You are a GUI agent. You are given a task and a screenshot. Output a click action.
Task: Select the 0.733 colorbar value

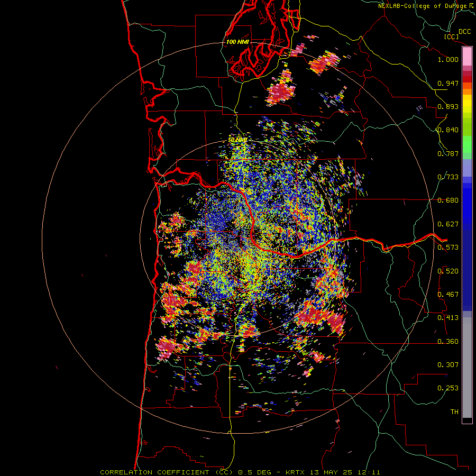point(448,177)
